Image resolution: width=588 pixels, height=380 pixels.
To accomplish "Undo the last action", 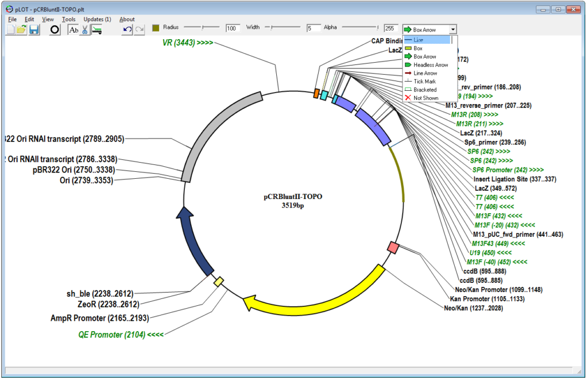I will [x=127, y=30].
